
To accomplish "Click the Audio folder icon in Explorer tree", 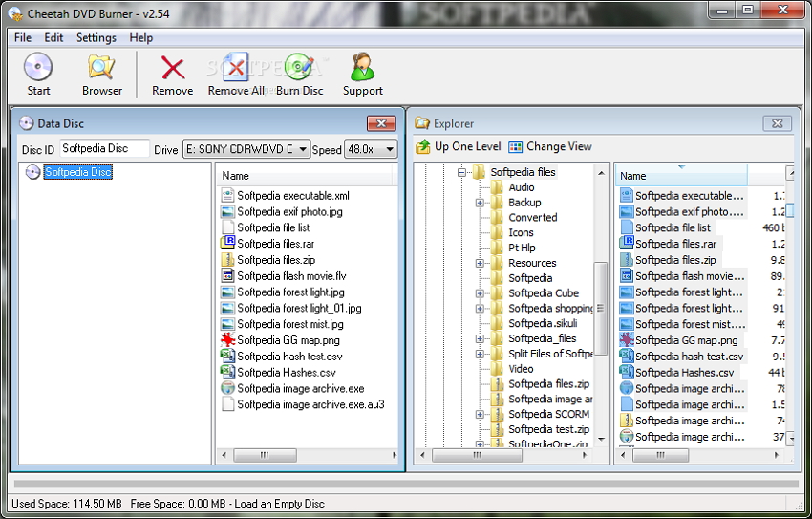I will click(497, 187).
